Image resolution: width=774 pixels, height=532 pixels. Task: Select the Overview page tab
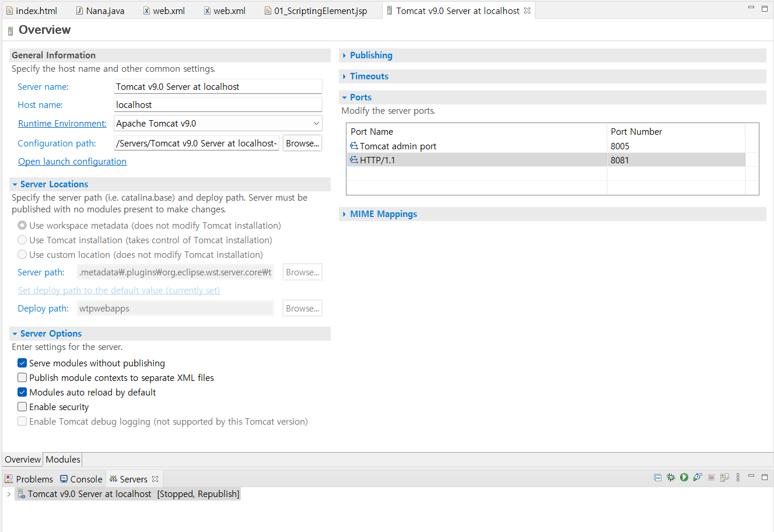tap(23, 459)
